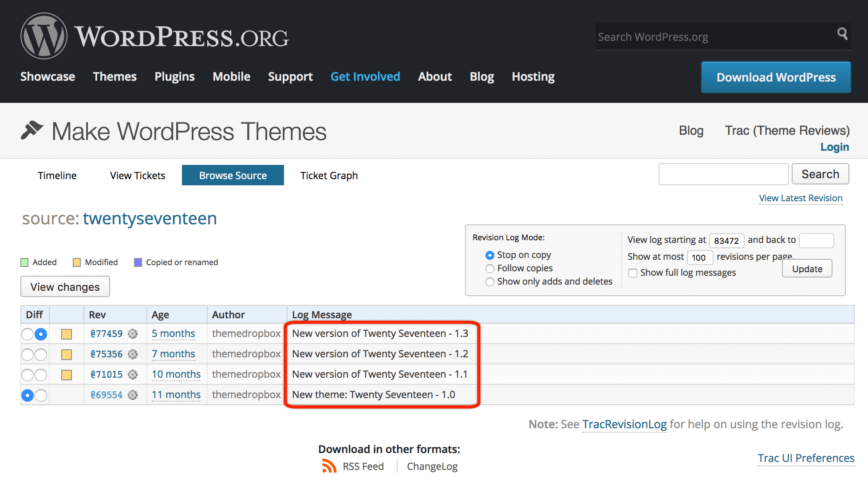This screenshot has height=477, width=868.
Task: Open the 5 months age link
Action: tap(174, 333)
